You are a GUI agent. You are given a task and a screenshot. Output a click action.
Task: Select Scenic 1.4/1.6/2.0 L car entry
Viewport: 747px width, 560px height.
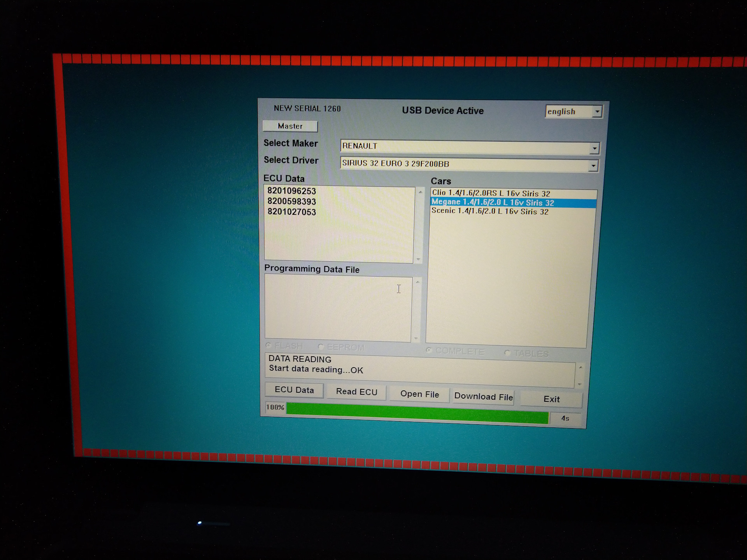coord(490,212)
